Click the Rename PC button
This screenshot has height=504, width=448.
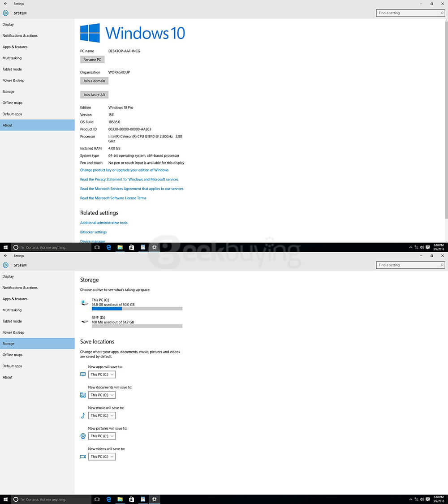point(92,60)
